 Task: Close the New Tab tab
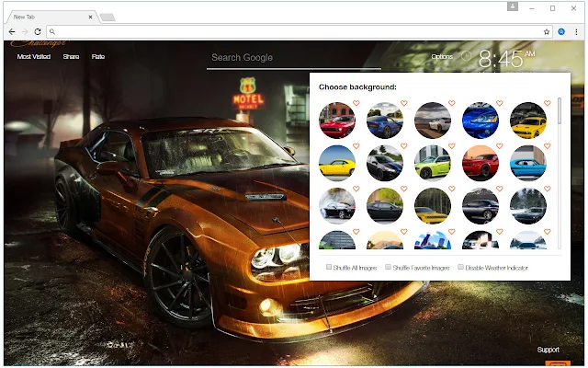(90, 17)
